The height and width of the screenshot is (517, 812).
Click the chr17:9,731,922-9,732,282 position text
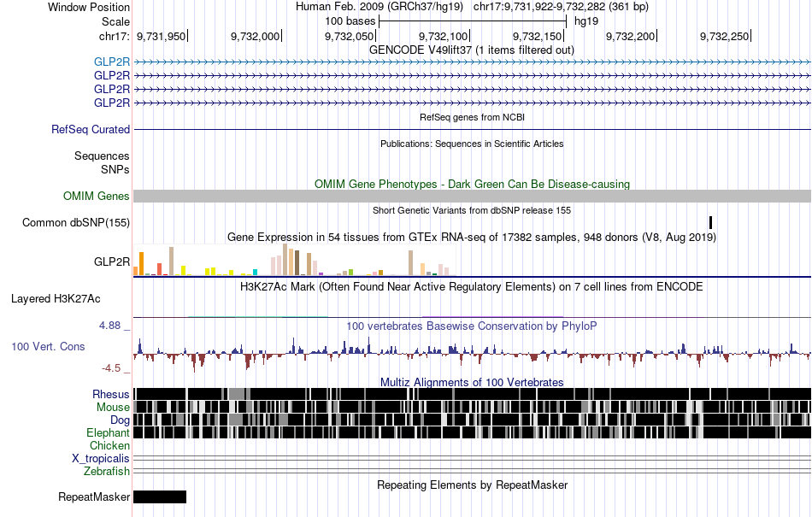(561, 7)
